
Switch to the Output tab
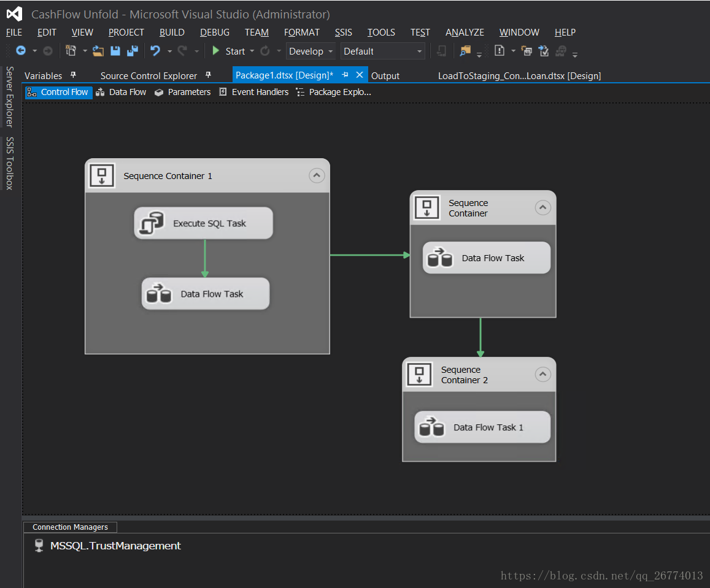385,75
